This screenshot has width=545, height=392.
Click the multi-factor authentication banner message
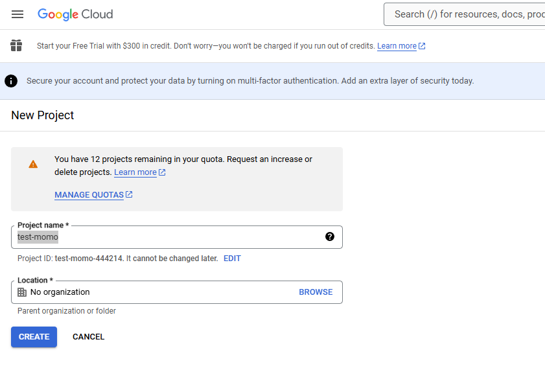pos(249,81)
